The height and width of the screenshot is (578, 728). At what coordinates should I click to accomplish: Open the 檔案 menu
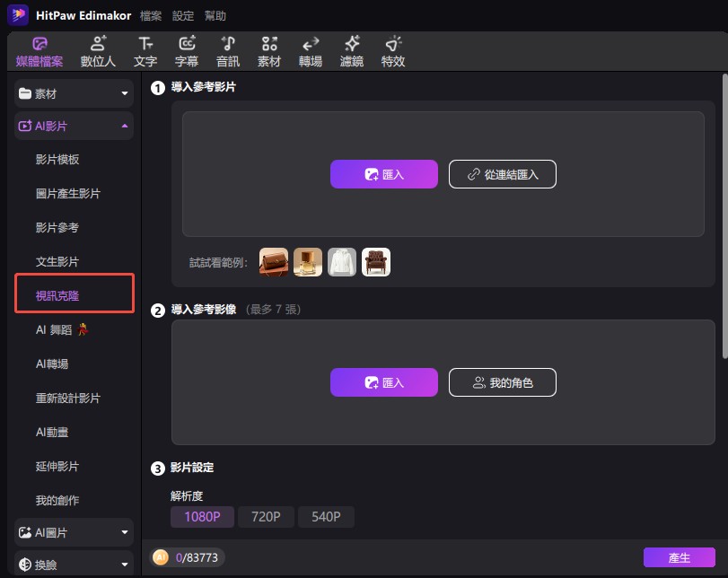click(x=151, y=16)
